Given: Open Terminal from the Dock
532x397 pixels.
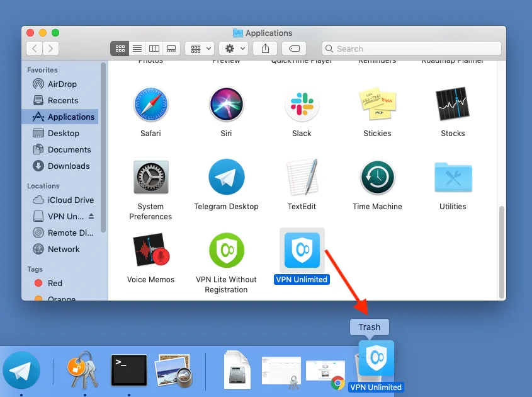Looking at the screenshot, I should [x=129, y=370].
